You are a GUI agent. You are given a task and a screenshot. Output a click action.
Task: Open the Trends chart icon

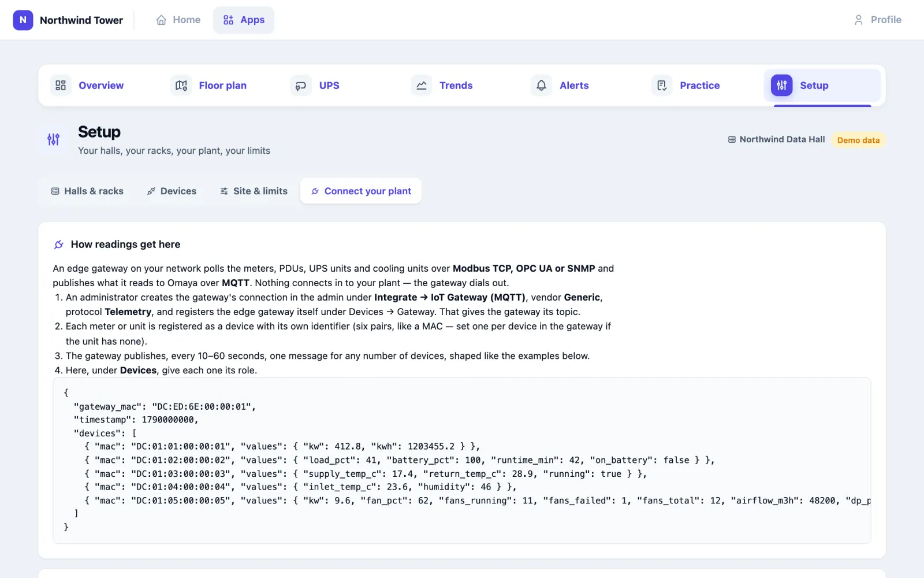pos(422,86)
